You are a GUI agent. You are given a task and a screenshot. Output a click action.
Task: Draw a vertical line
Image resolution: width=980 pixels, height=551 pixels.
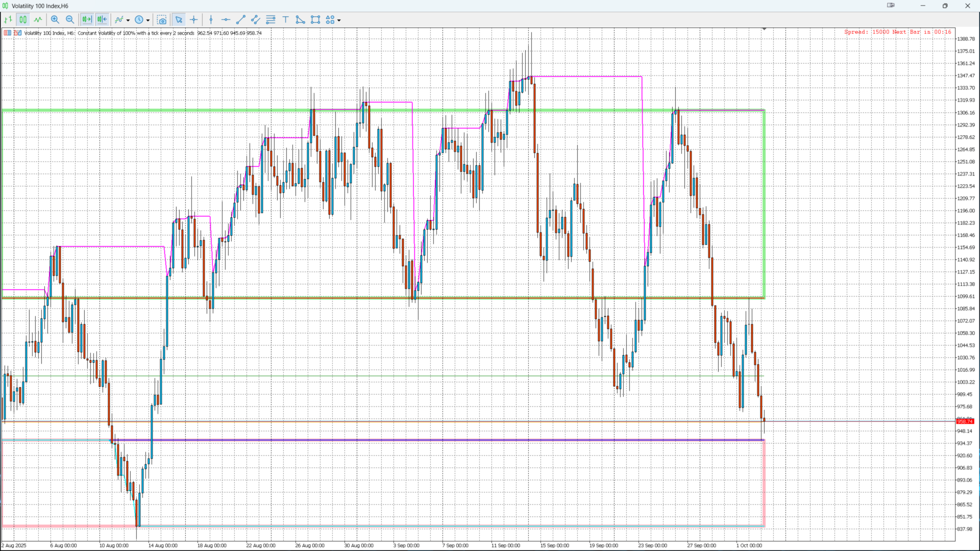coord(211,19)
